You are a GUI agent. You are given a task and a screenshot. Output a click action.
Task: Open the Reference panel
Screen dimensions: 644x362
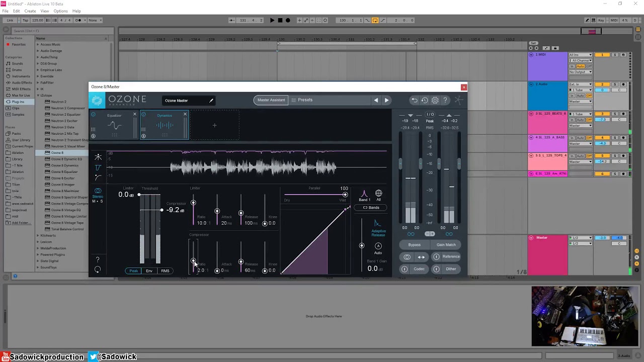(451, 257)
